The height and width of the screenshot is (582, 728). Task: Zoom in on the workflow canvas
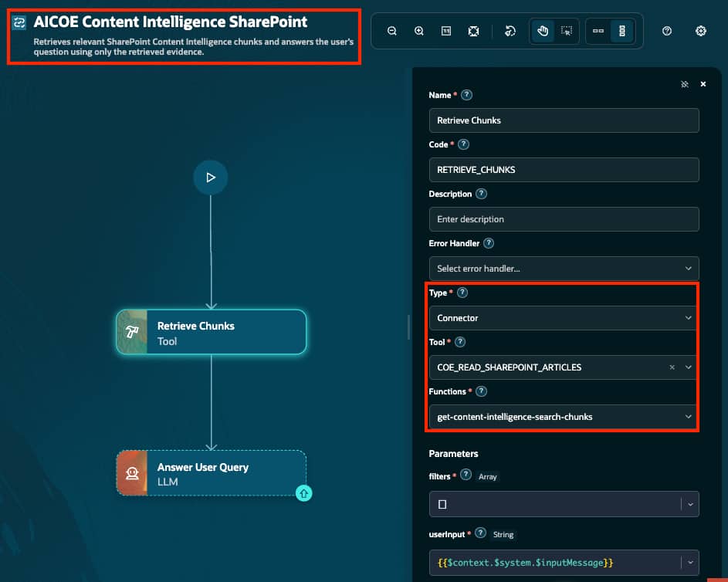(418, 31)
